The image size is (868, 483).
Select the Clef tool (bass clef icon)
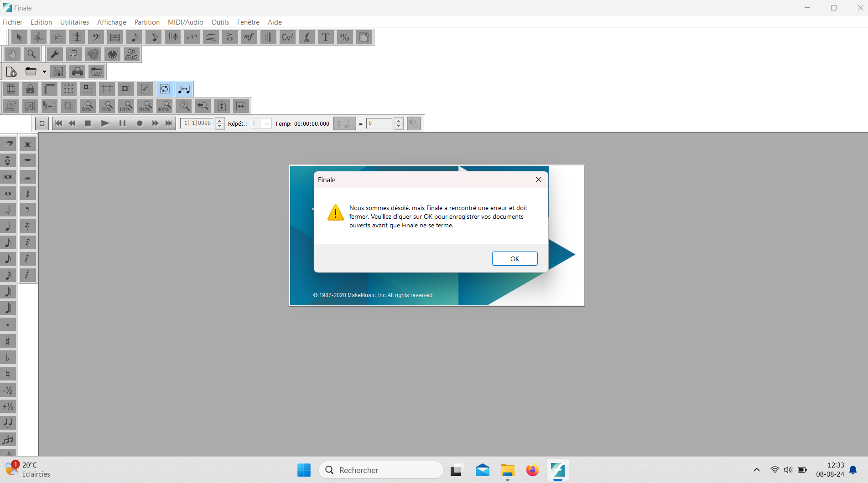click(x=96, y=37)
